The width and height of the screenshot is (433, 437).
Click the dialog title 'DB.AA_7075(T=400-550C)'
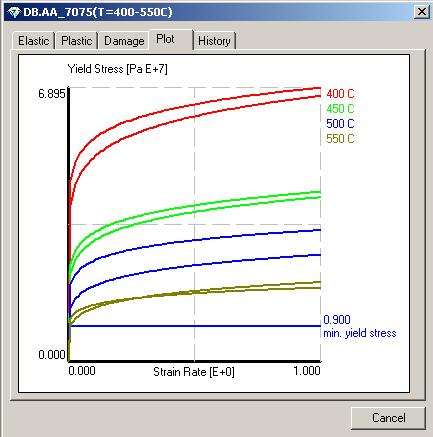point(98,12)
